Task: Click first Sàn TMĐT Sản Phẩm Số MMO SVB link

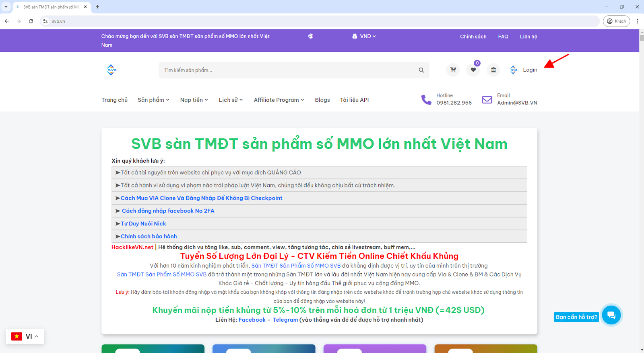Action: [296, 266]
